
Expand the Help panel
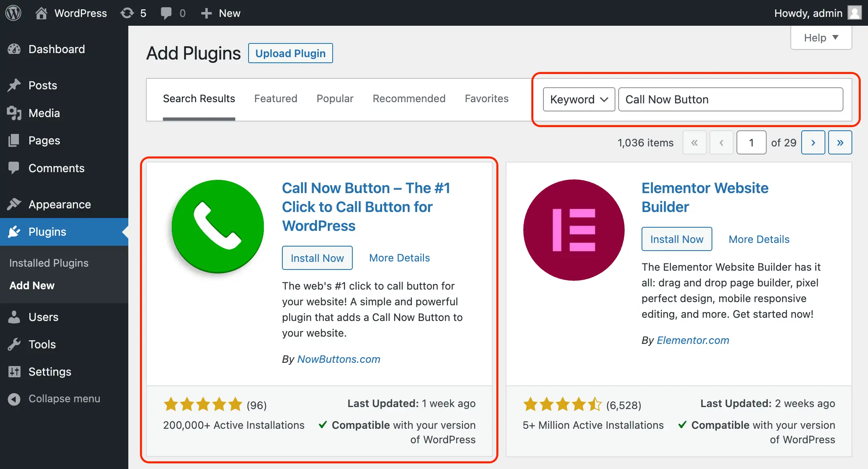tap(821, 37)
